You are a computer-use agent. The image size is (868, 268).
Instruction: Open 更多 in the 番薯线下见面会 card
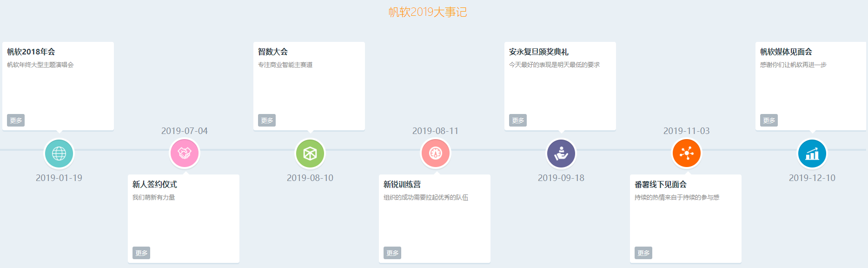[x=643, y=253]
